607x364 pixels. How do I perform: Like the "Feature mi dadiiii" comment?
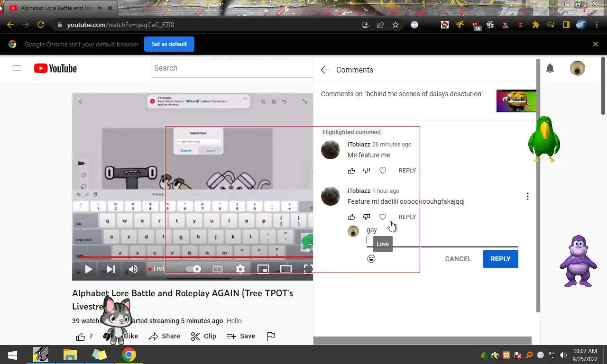(351, 217)
